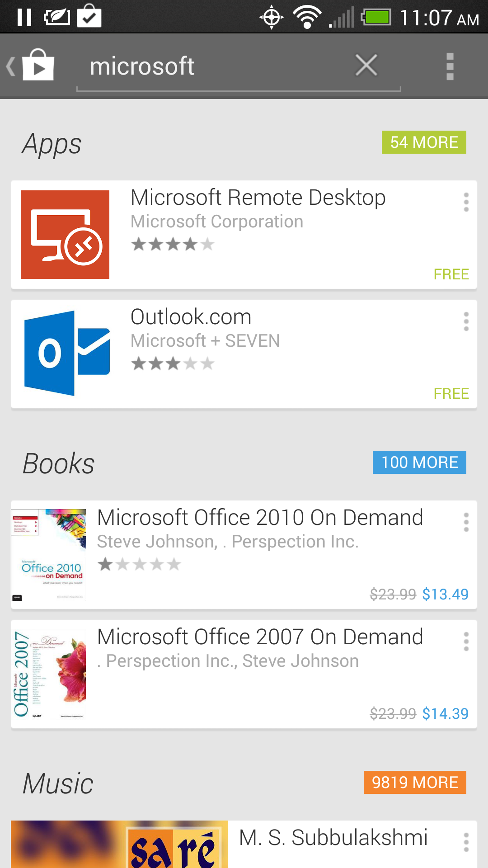Open options for Office 2010 On Demand
Image resolution: width=488 pixels, height=868 pixels.
tap(466, 522)
